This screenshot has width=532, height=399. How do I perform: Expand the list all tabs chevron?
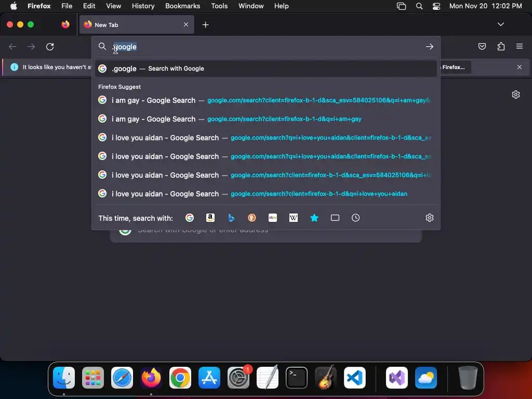pyautogui.click(x=500, y=24)
